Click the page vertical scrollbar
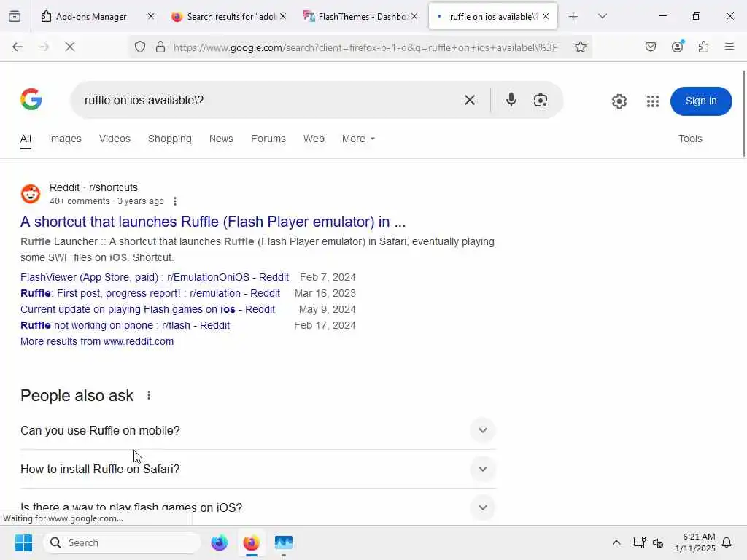The image size is (747, 560). (743, 113)
